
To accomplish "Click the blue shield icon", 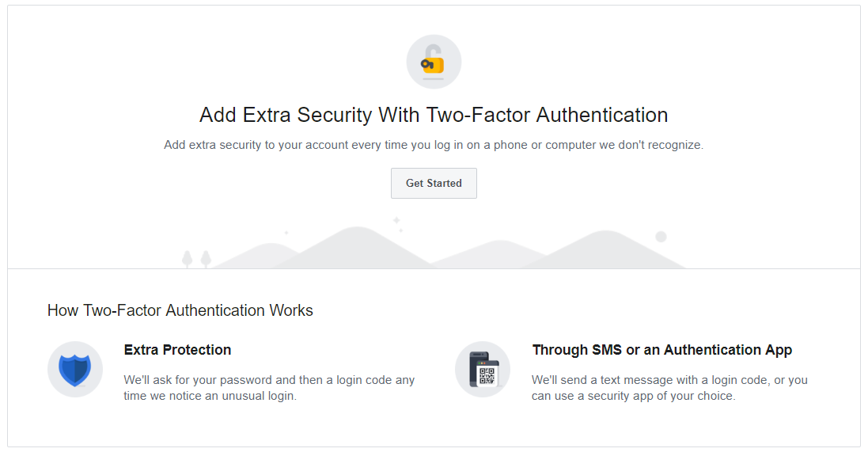I will click(x=75, y=370).
